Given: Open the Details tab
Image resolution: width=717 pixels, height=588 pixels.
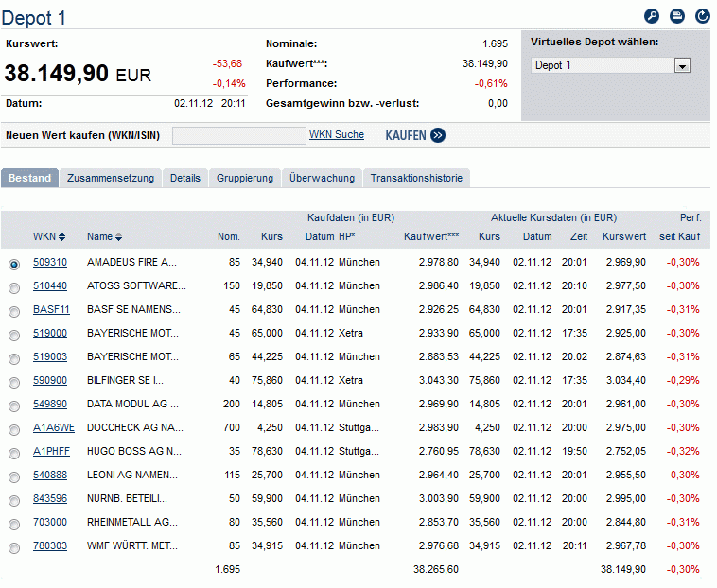Looking at the screenshot, I should click(185, 178).
